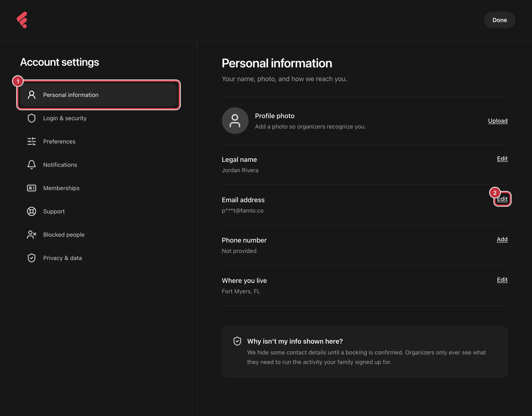
Task: Click the 'Jordan Rivera' name text
Action: click(x=240, y=170)
